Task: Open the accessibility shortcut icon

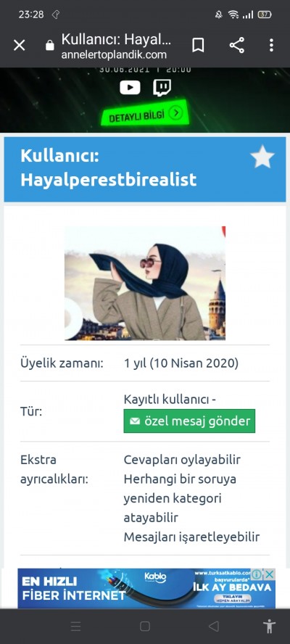Action: pos(269,627)
